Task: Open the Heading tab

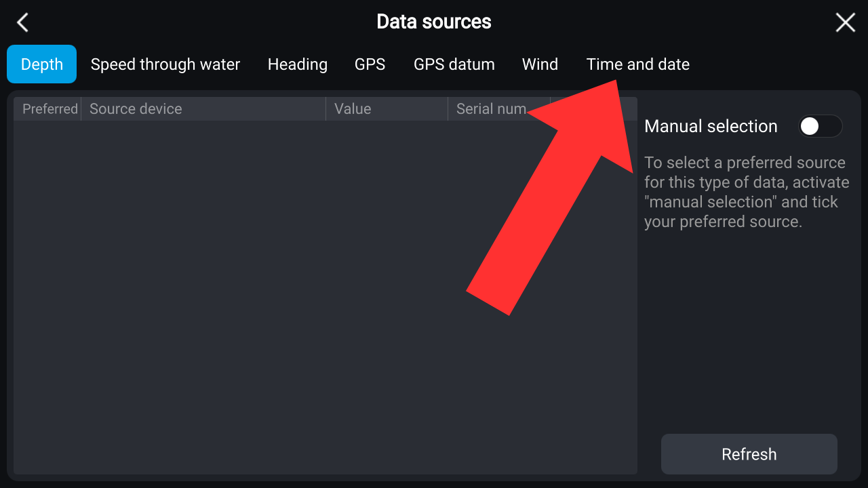Action: tap(298, 64)
